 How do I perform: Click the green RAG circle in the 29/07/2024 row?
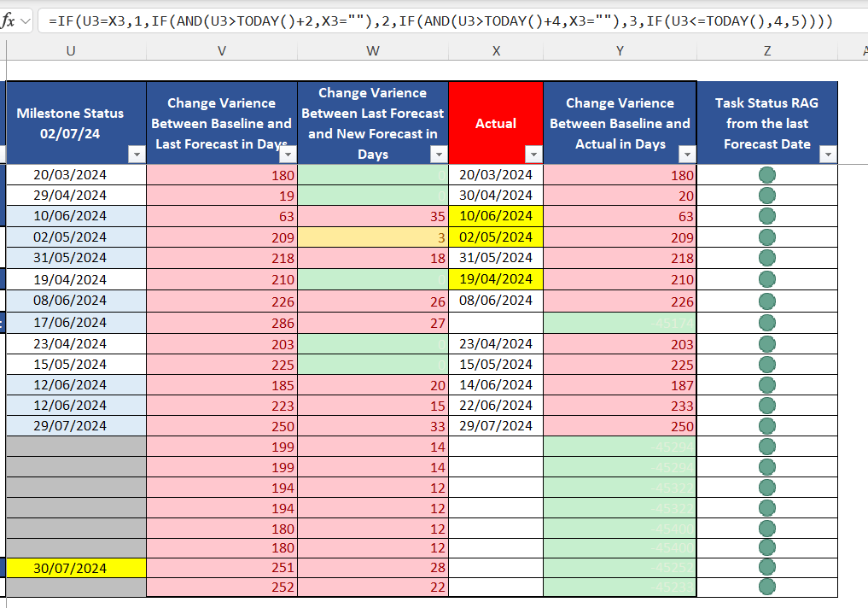click(766, 426)
